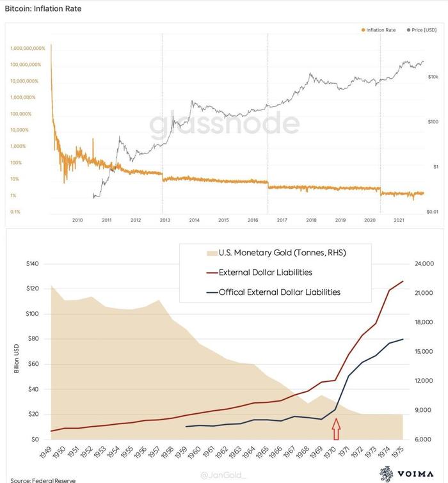Select the 2017 label on the Bitcoin time axis

point(282,220)
